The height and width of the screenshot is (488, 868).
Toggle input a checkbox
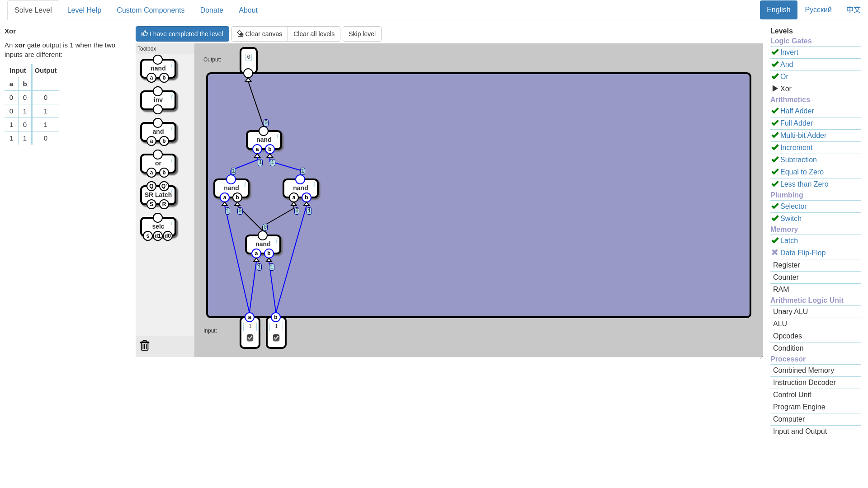coord(250,338)
